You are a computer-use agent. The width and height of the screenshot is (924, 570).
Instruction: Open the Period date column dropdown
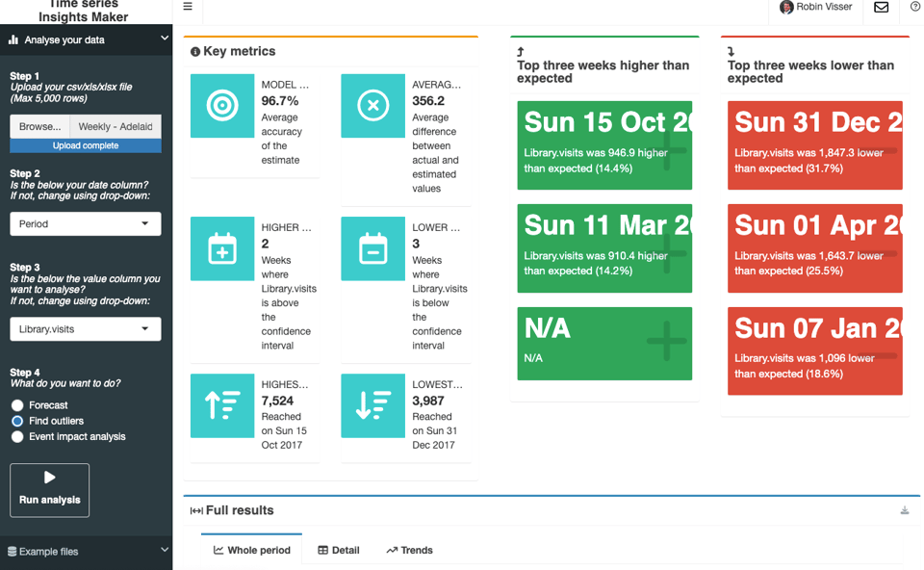click(86, 223)
